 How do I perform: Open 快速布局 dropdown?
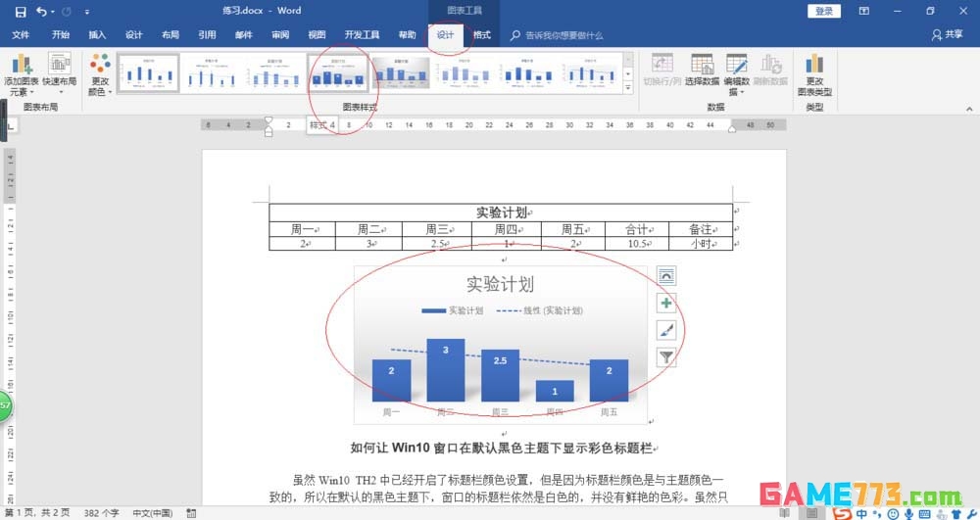coord(60,74)
